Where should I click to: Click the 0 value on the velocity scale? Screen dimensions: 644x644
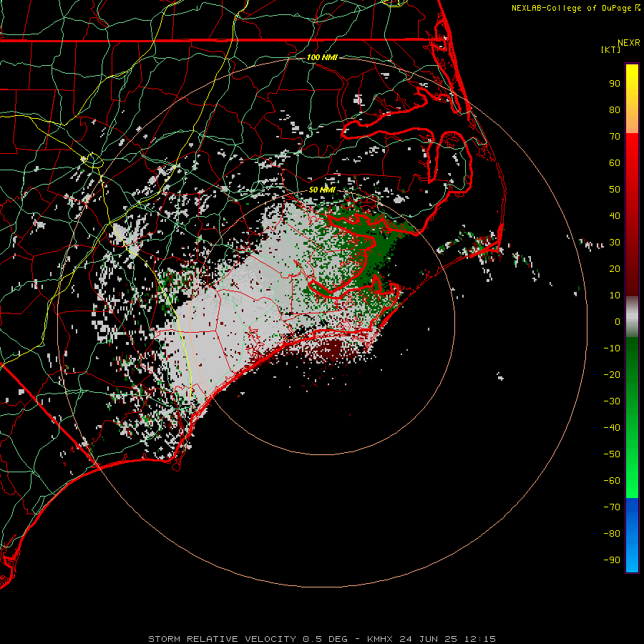click(618, 322)
